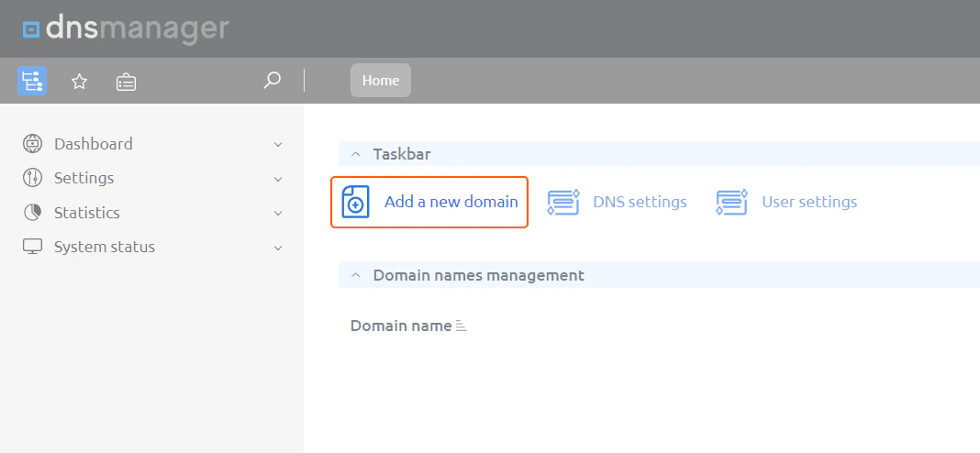The height and width of the screenshot is (453, 980).
Task: Click the Add a new domain icon
Action: coord(356,202)
